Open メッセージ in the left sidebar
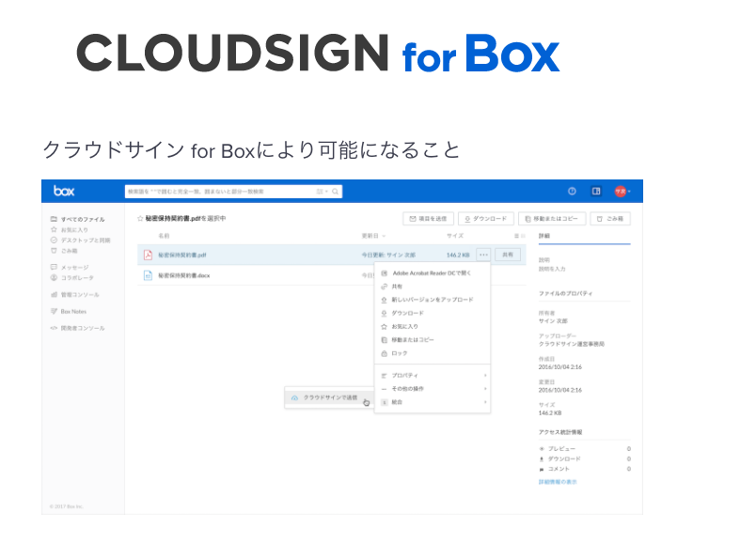The height and width of the screenshot is (543, 756). pyautogui.click(x=70, y=268)
